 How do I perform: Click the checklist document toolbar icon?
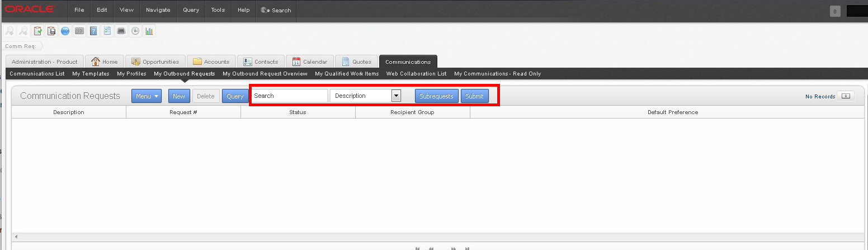(x=107, y=31)
